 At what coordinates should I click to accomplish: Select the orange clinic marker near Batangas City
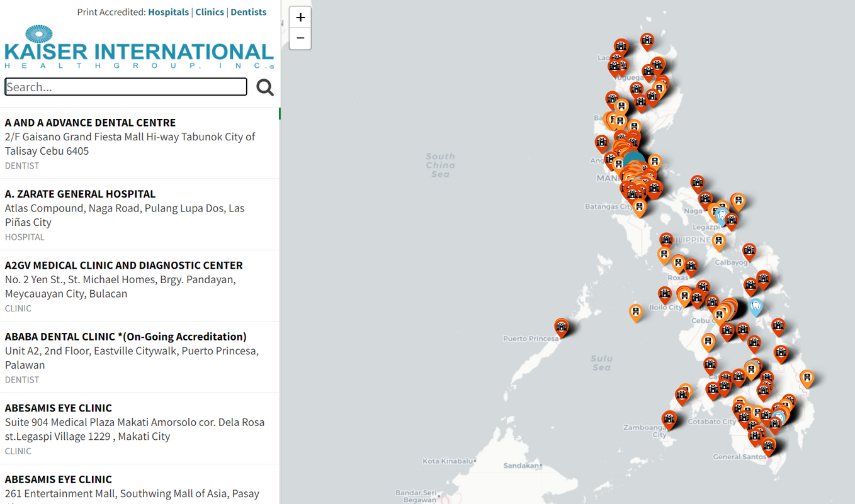pyautogui.click(x=639, y=207)
